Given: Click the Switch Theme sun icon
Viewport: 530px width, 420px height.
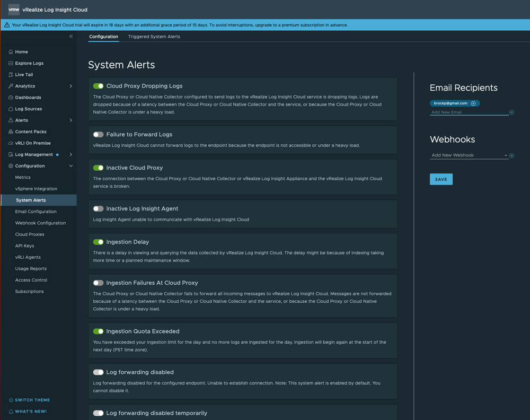Looking at the screenshot, I should (11, 400).
